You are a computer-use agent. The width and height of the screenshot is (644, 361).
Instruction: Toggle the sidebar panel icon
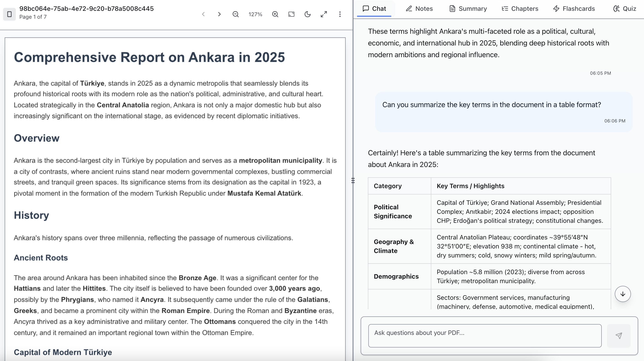(9, 14)
